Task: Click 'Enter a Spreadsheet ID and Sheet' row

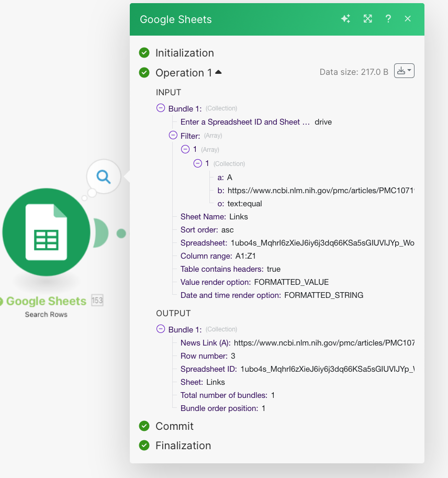Action: pyautogui.click(x=256, y=122)
